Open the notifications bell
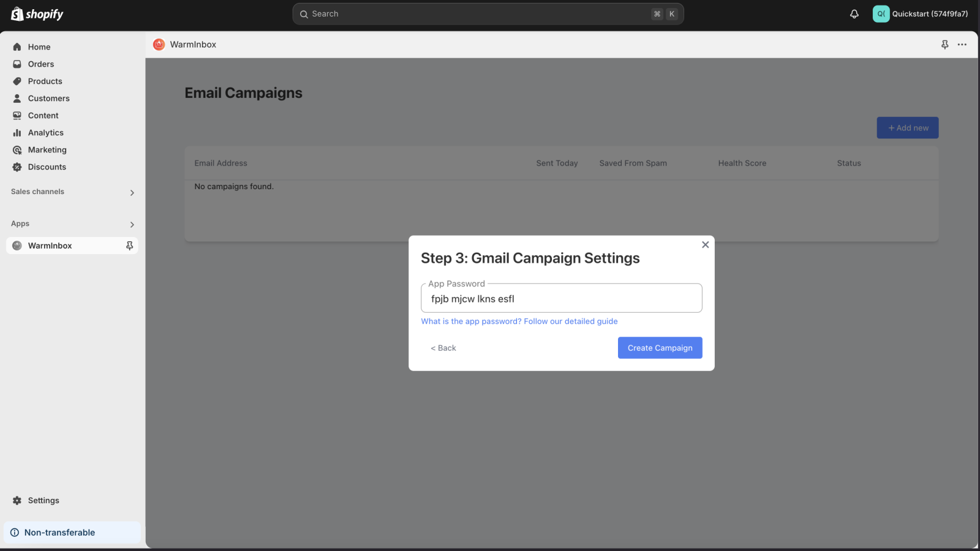This screenshot has width=980, height=551. pos(854,13)
